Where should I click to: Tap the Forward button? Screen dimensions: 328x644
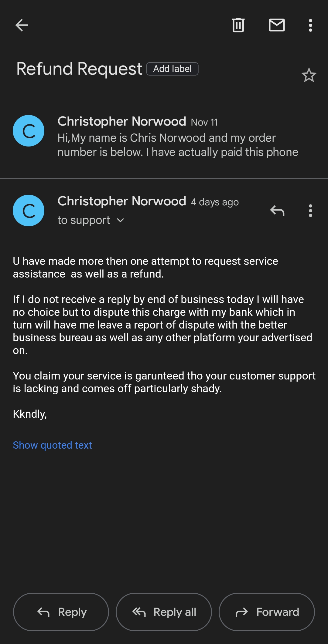pos(267,612)
